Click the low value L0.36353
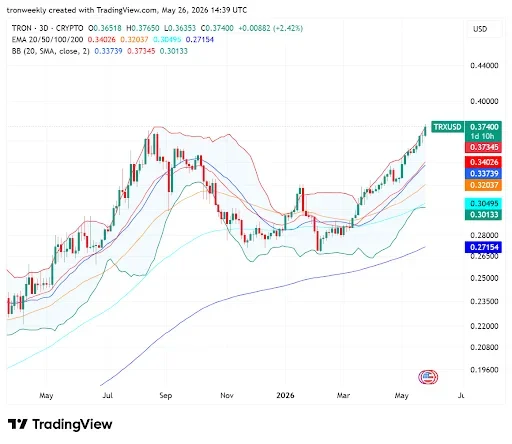This screenshot has height=444, width=512. click(180, 28)
